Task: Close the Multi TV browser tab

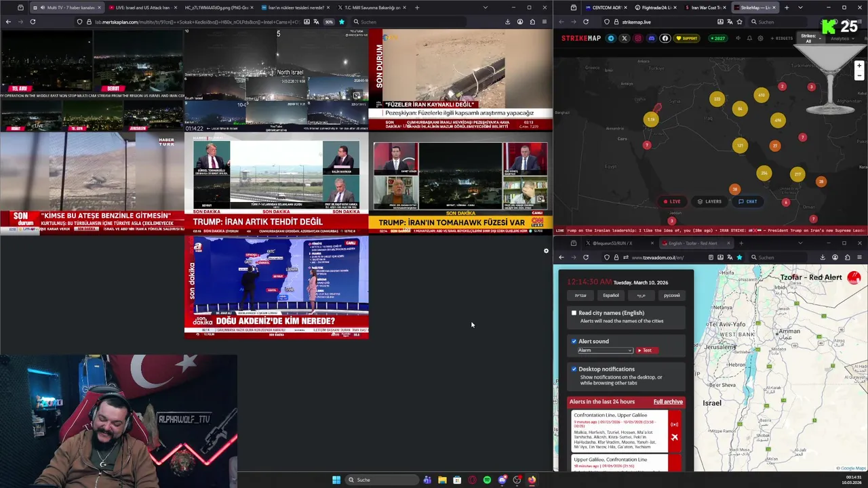Action: click(x=99, y=7)
